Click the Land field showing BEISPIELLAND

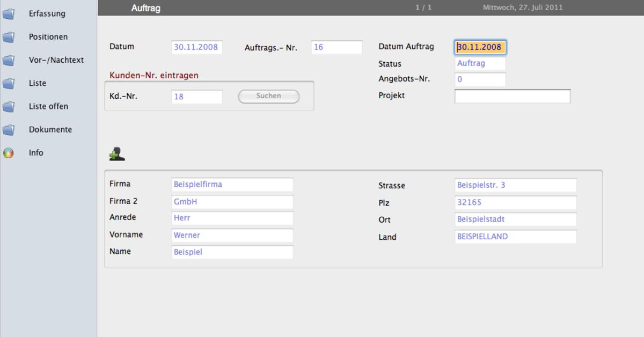tap(516, 237)
